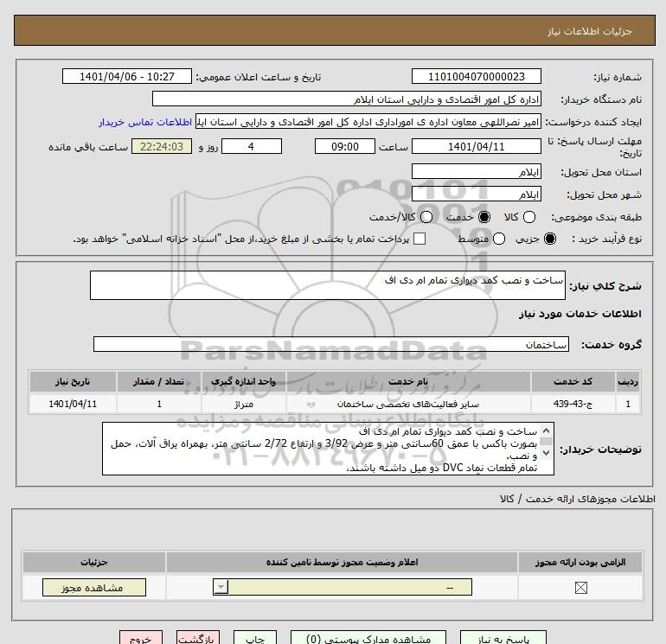Screen dimensions: 666x644
Task: Click the delivery province field ایلام
Action: pos(476,171)
